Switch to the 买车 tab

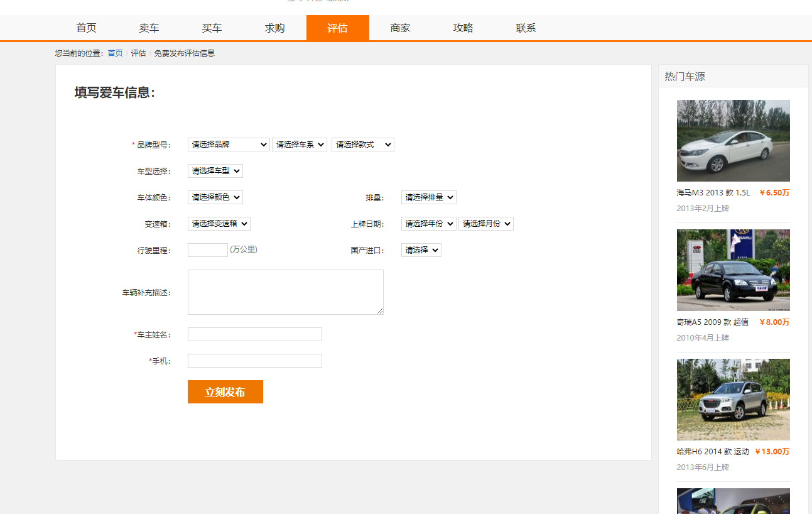click(x=212, y=28)
